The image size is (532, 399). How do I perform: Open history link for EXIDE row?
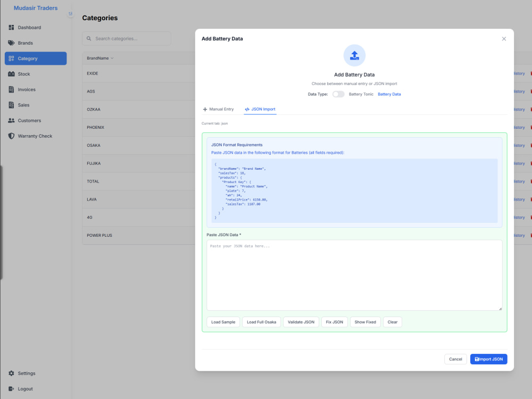519,73
